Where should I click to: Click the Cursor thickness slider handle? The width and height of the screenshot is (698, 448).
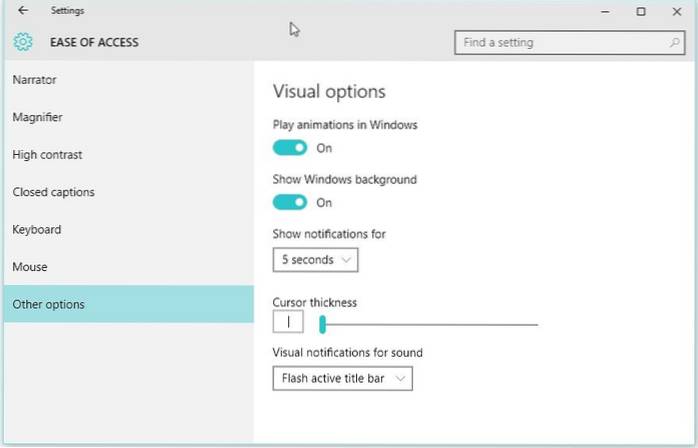click(322, 324)
